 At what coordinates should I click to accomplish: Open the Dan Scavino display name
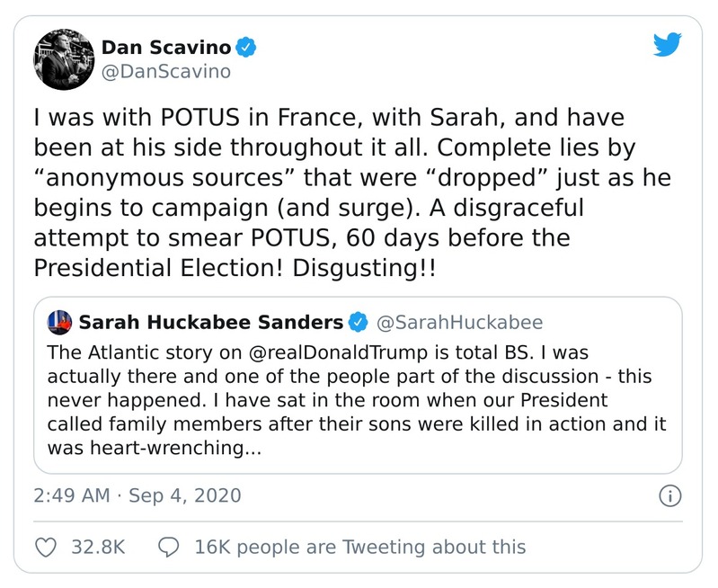tap(165, 45)
